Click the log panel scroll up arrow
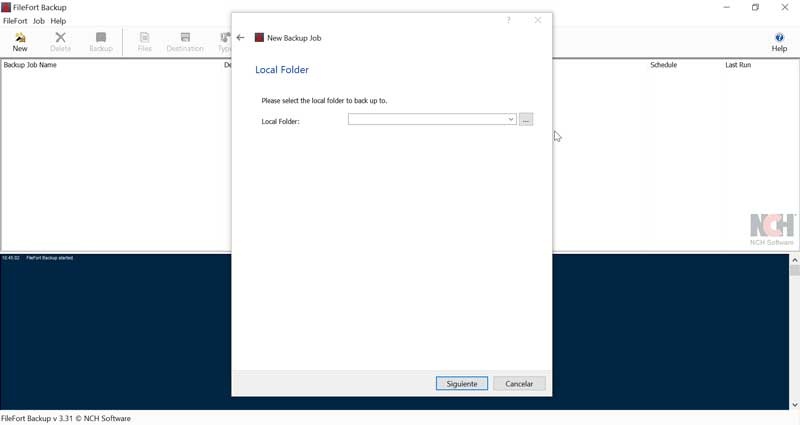This screenshot has width=800, height=425. coord(794,260)
